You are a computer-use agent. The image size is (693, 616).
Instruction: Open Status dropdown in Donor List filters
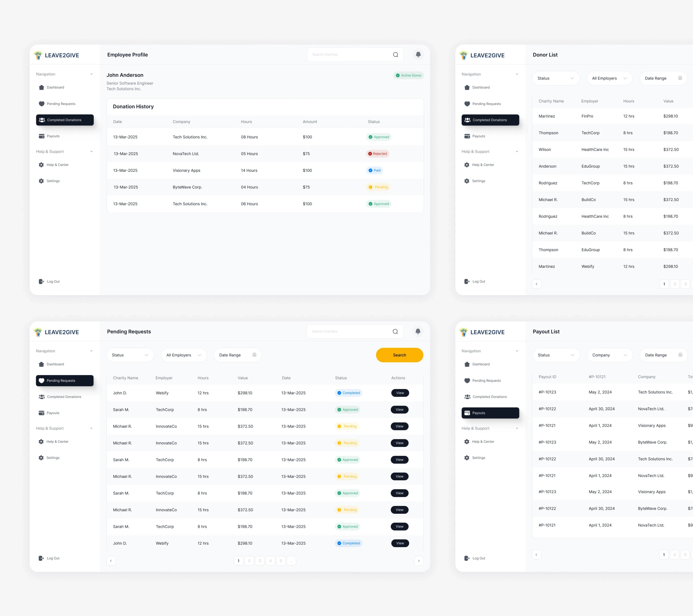pyautogui.click(x=556, y=78)
